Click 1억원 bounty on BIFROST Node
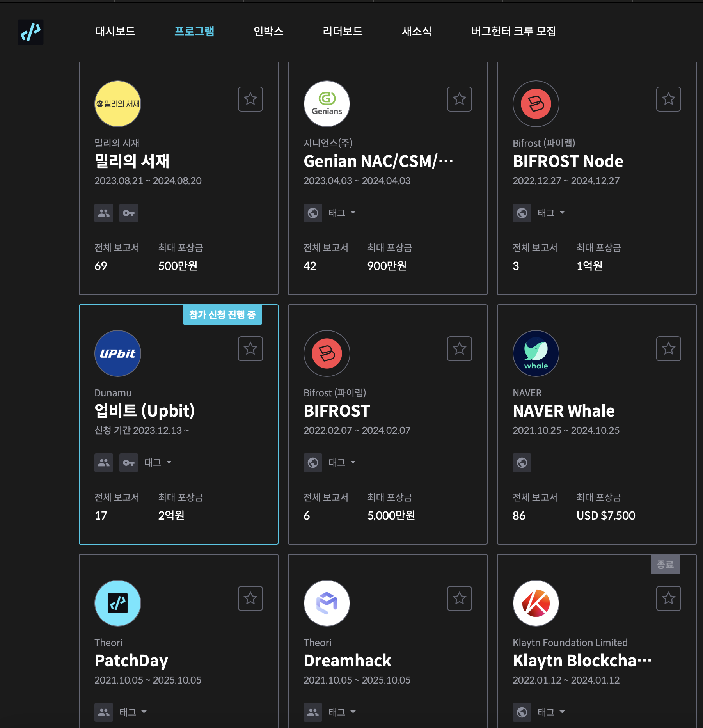The image size is (703, 728). click(589, 266)
